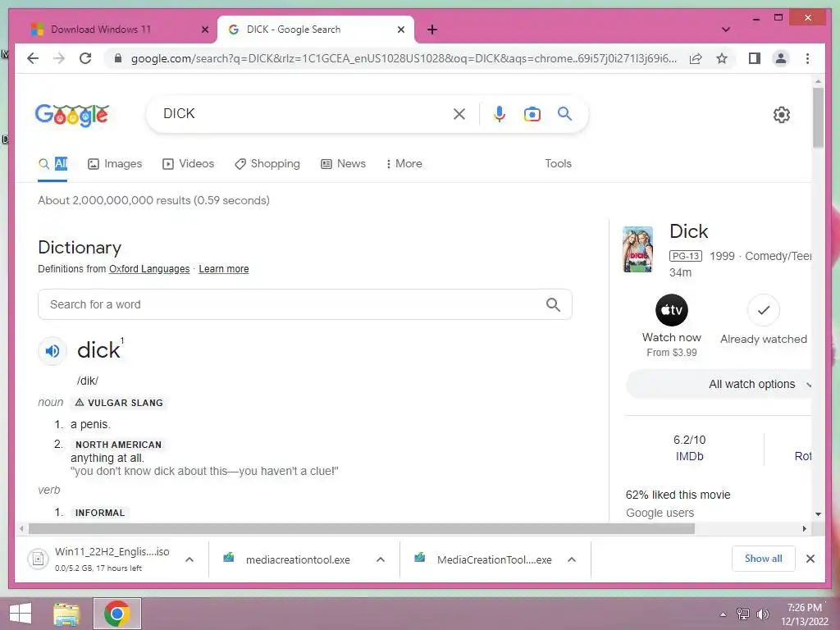Clear the search box text

click(x=459, y=113)
